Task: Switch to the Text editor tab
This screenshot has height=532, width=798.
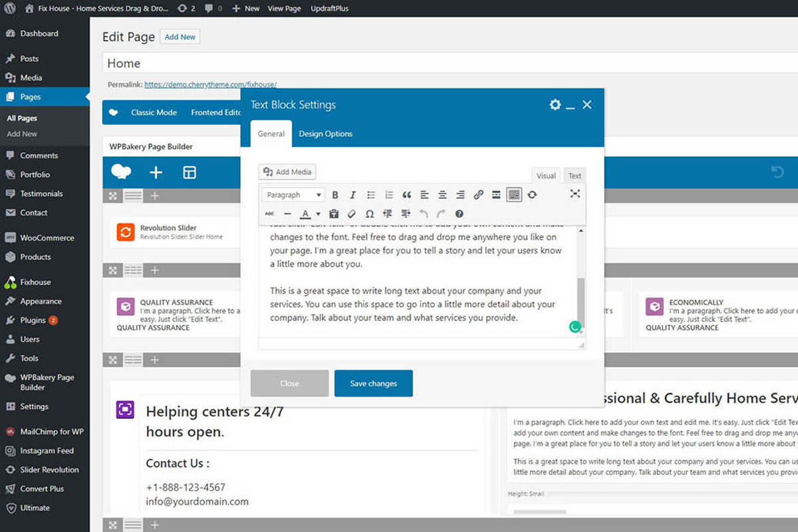Action: point(575,176)
